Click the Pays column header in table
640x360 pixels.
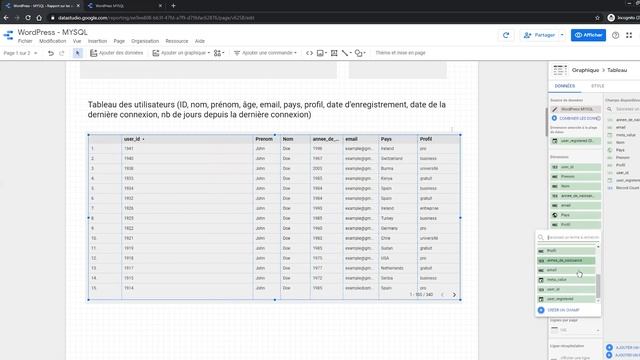(386, 139)
